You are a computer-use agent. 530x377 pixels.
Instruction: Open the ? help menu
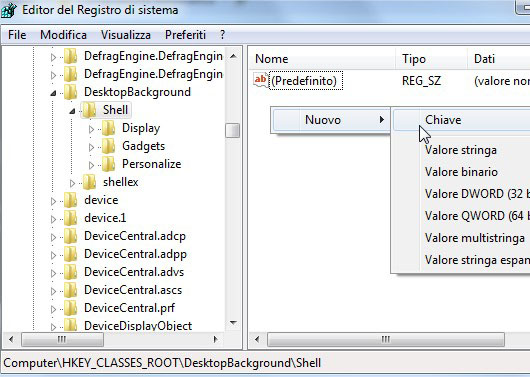pyautogui.click(x=222, y=35)
